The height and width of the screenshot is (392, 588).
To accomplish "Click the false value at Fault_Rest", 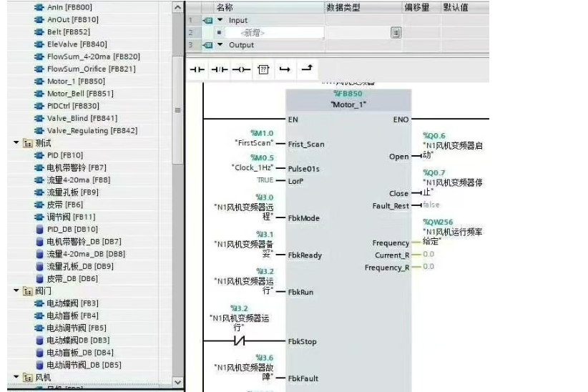I will click(x=431, y=205).
